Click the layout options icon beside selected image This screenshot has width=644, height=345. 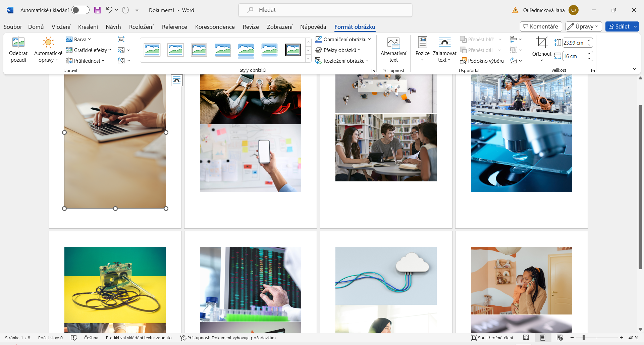tap(177, 80)
